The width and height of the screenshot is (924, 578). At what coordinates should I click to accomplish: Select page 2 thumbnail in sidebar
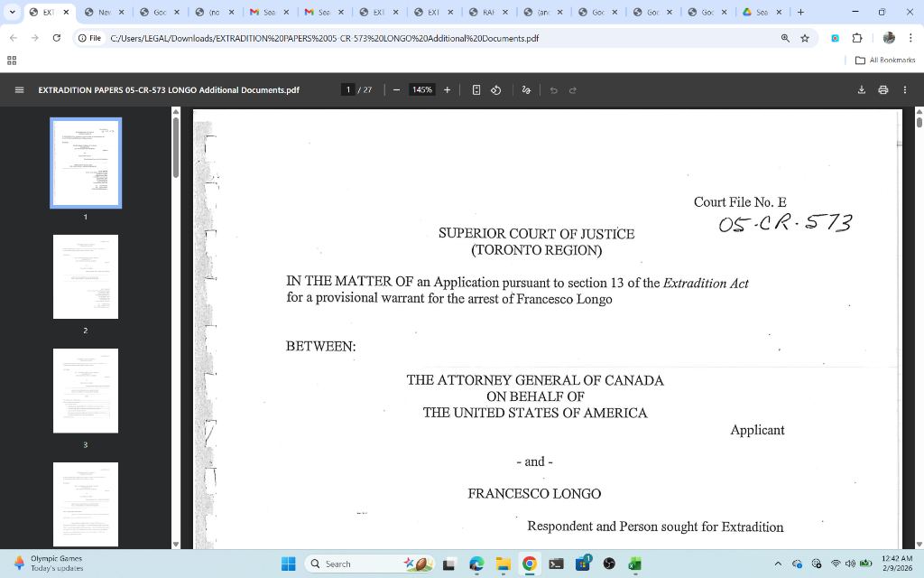(x=86, y=276)
